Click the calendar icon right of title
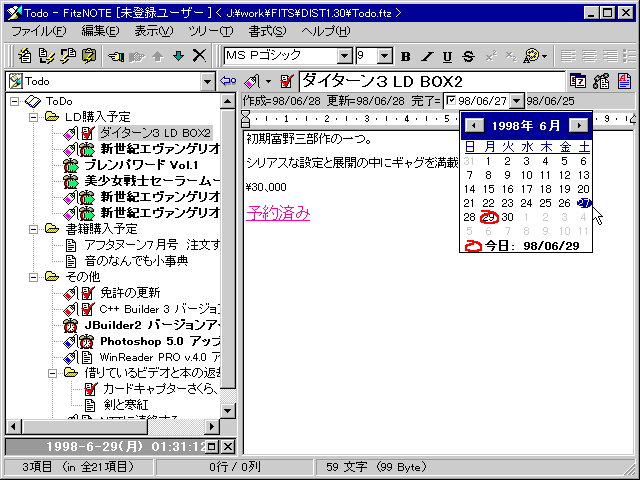Screen dimensions: 640x480 point(578,81)
